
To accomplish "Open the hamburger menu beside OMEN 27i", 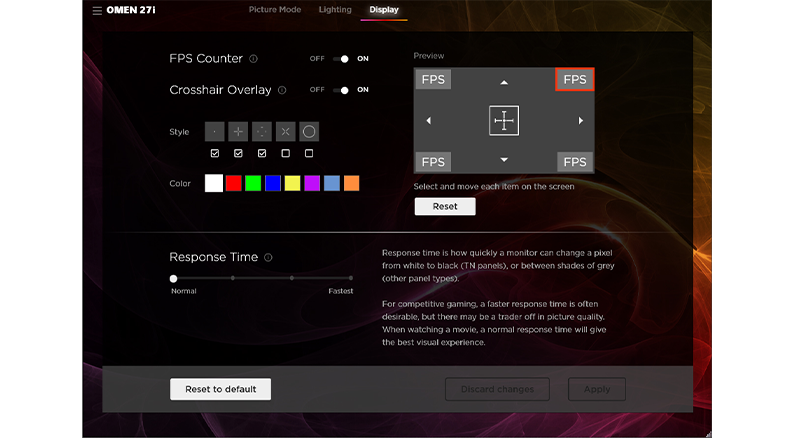I will (x=97, y=10).
